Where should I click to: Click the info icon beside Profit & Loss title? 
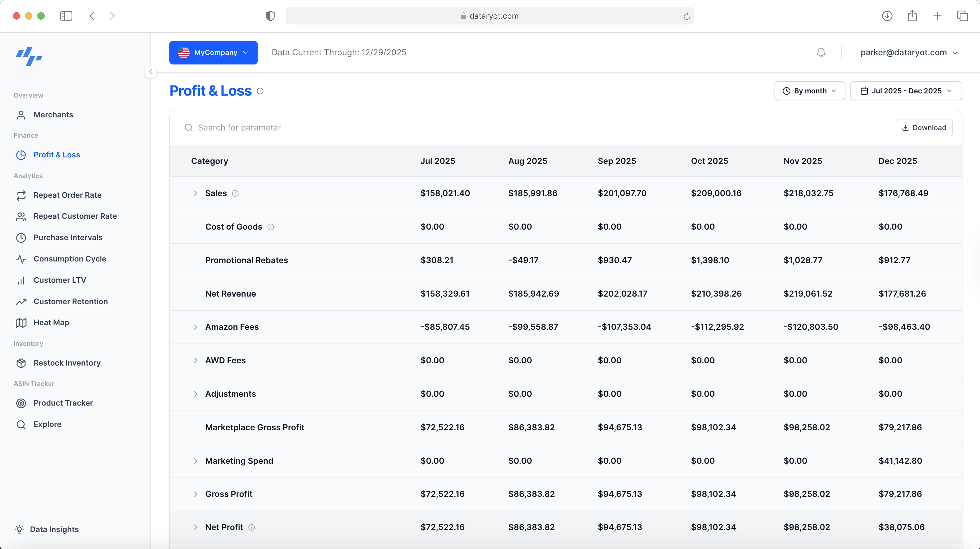[x=260, y=91]
